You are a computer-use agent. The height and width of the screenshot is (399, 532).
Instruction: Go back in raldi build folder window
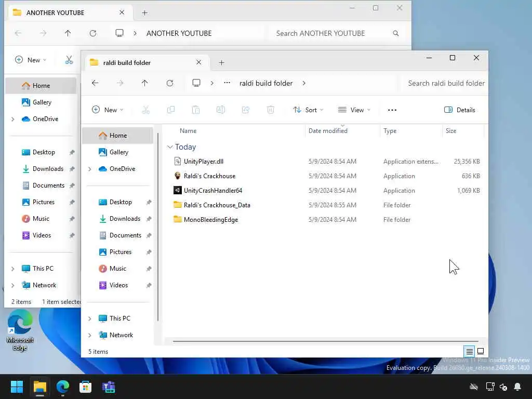point(95,83)
